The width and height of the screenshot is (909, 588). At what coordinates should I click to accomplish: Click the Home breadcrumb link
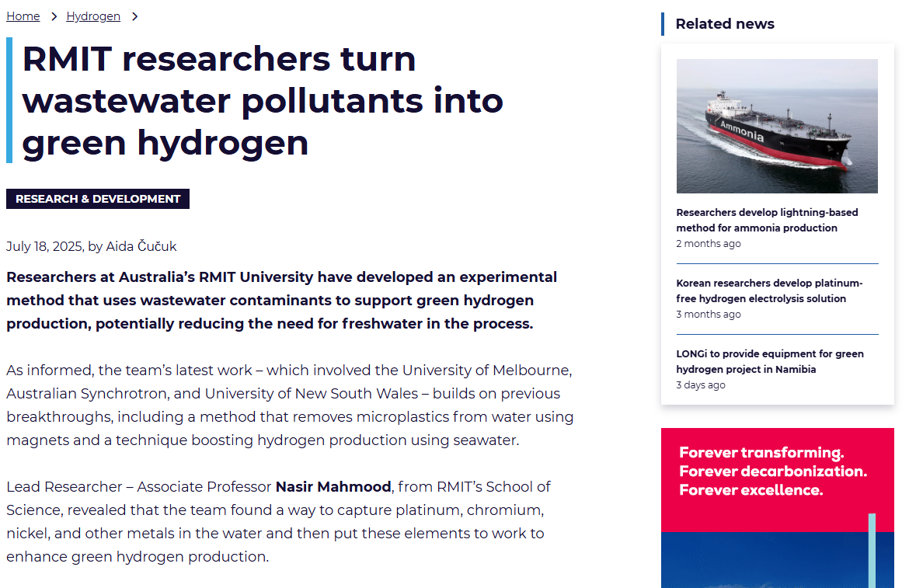pos(23,16)
